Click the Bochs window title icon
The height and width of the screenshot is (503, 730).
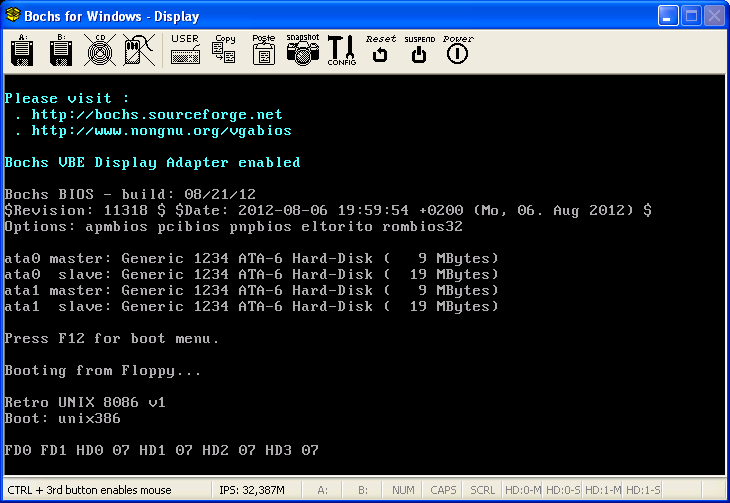click(13, 15)
